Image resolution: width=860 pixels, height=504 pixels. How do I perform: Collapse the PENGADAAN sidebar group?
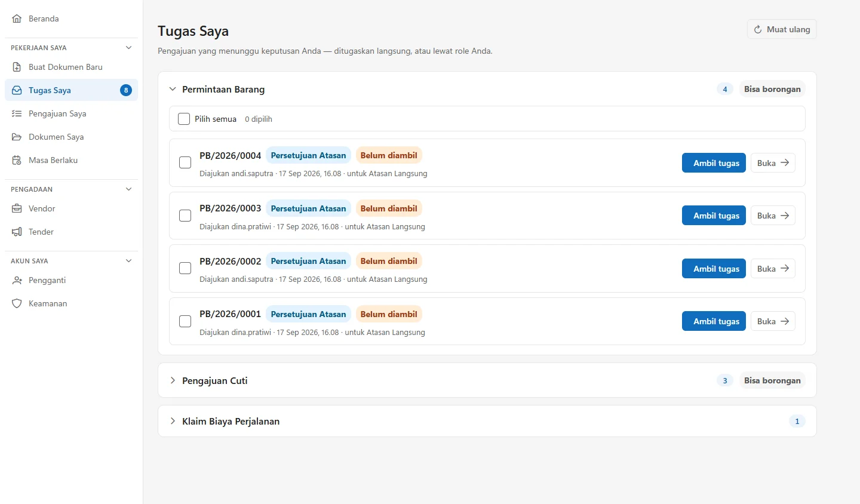click(x=128, y=189)
